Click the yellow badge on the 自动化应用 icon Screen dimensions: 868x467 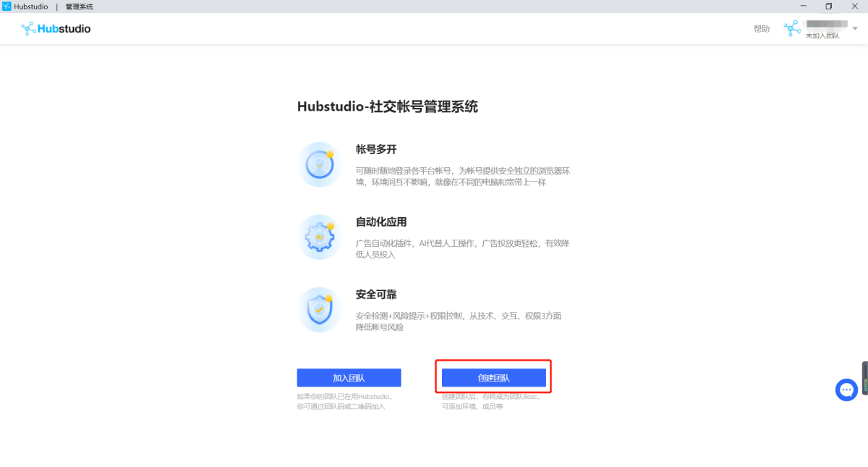coord(330,227)
